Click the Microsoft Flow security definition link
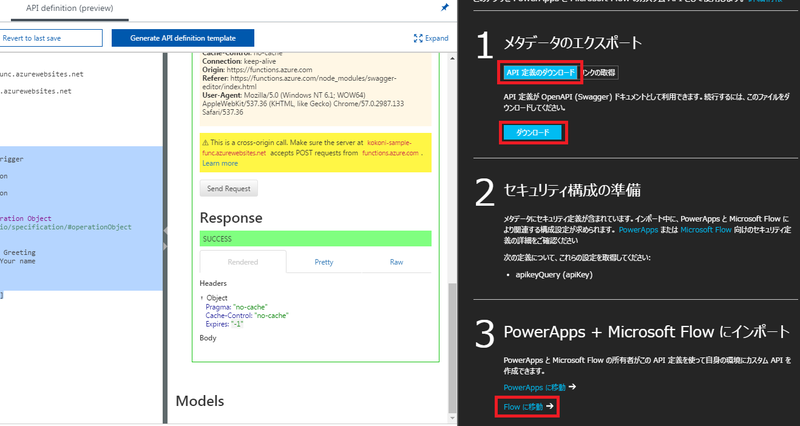 coord(706,230)
